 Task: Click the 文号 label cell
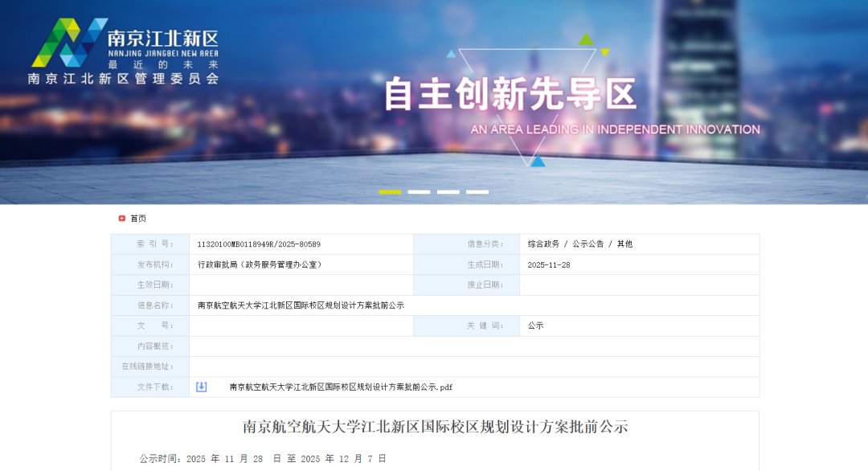[x=150, y=326]
